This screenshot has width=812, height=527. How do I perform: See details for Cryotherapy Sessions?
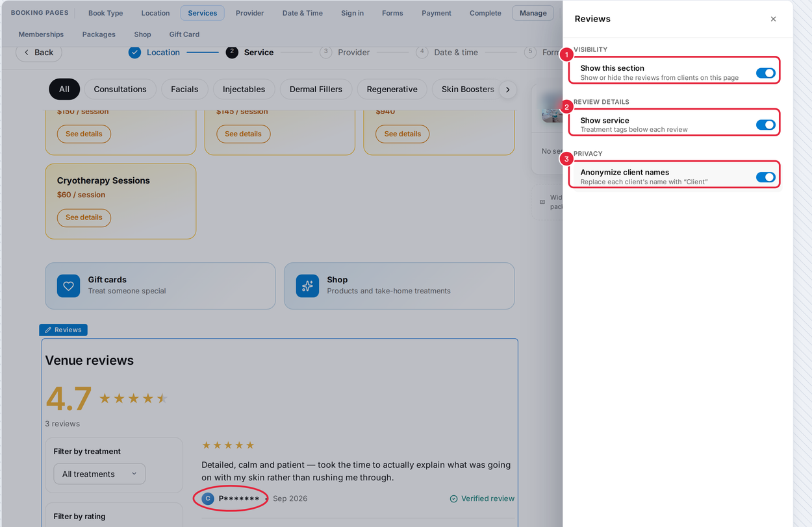pos(84,217)
